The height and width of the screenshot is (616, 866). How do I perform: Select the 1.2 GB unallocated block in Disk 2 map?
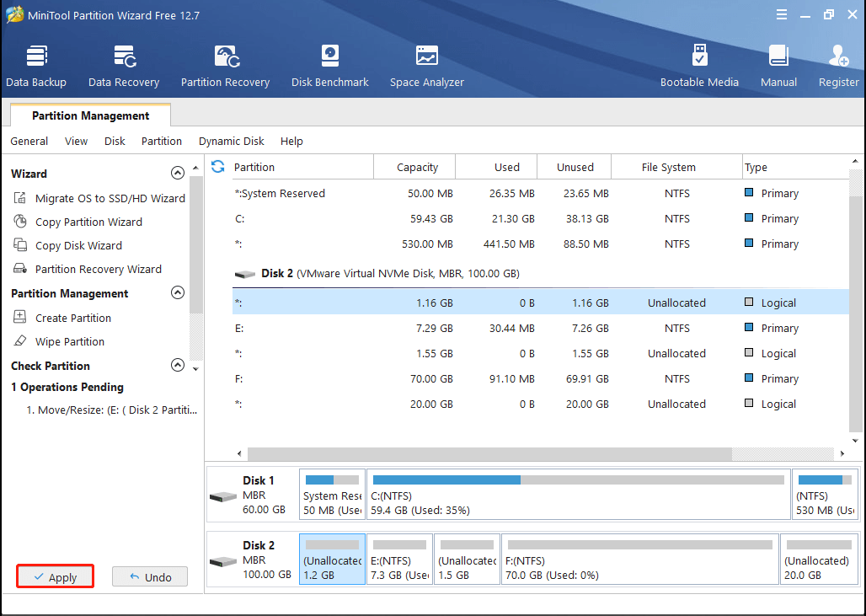pos(332,559)
